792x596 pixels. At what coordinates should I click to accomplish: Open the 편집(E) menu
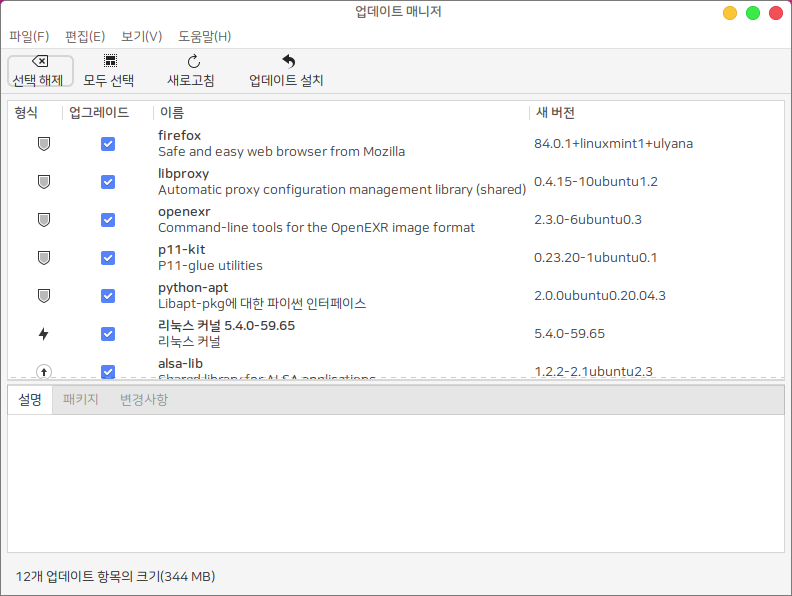click(85, 37)
